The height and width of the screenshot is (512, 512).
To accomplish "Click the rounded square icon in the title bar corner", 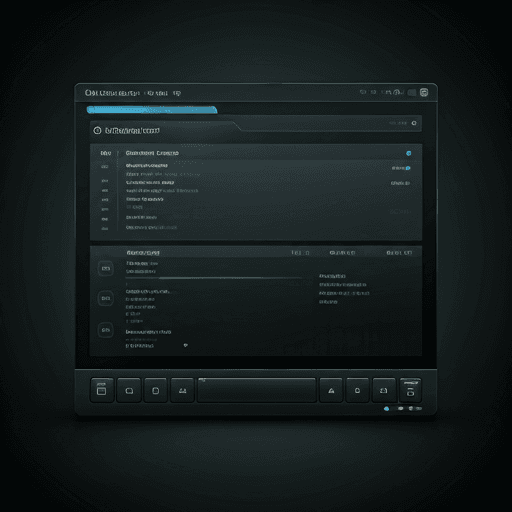I will (x=424, y=93).
